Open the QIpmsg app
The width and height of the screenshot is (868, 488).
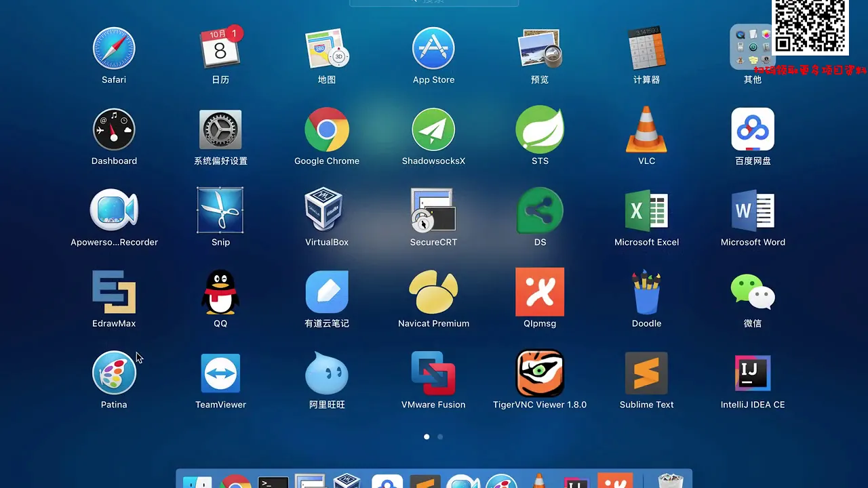(x=540, y=292)
